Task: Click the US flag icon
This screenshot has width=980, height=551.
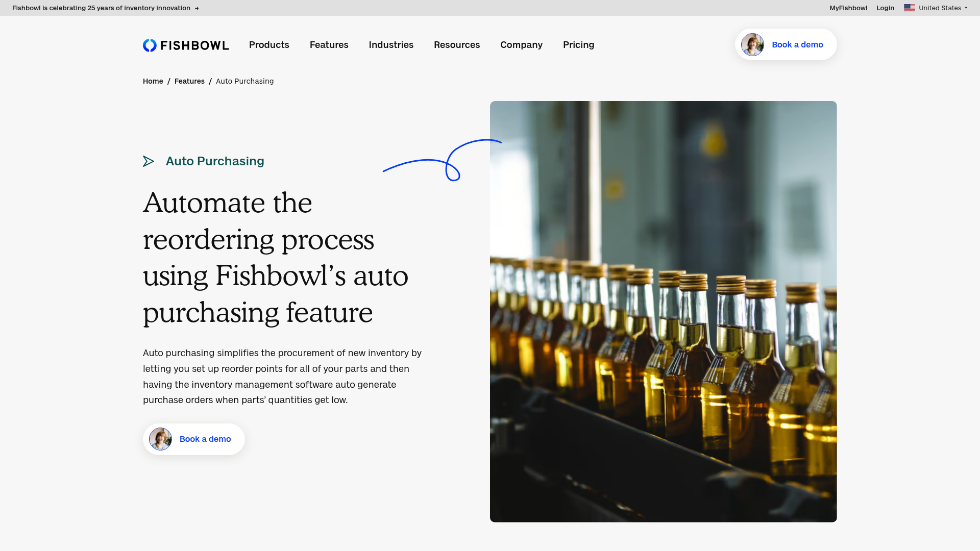Action: [x=910, y=8]
